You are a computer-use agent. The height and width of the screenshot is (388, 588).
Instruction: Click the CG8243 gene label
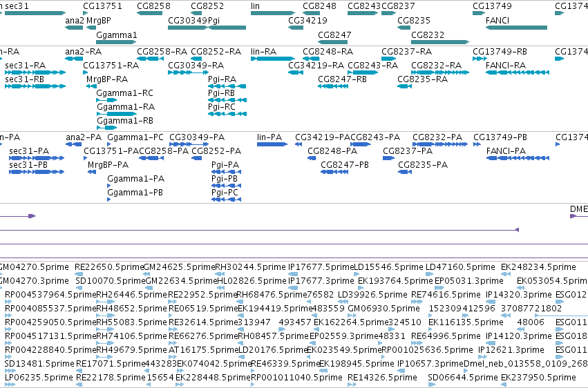tap(364, 6)
